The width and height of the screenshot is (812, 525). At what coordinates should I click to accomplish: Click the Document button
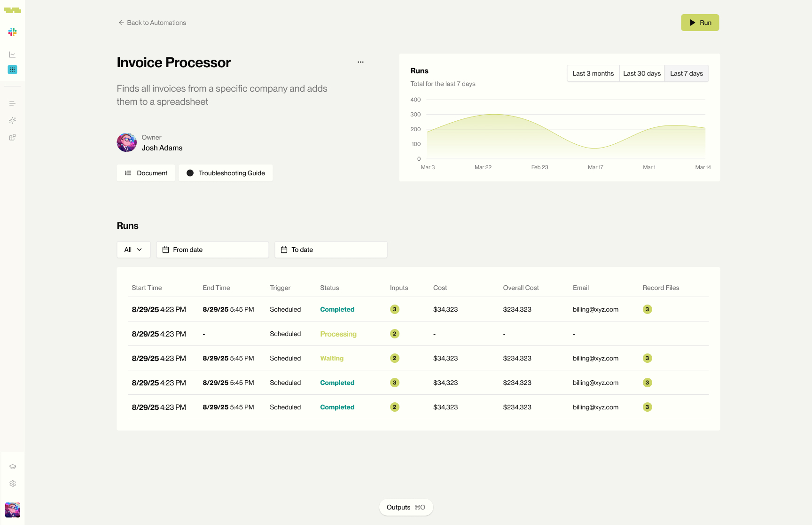coord(146,173)
